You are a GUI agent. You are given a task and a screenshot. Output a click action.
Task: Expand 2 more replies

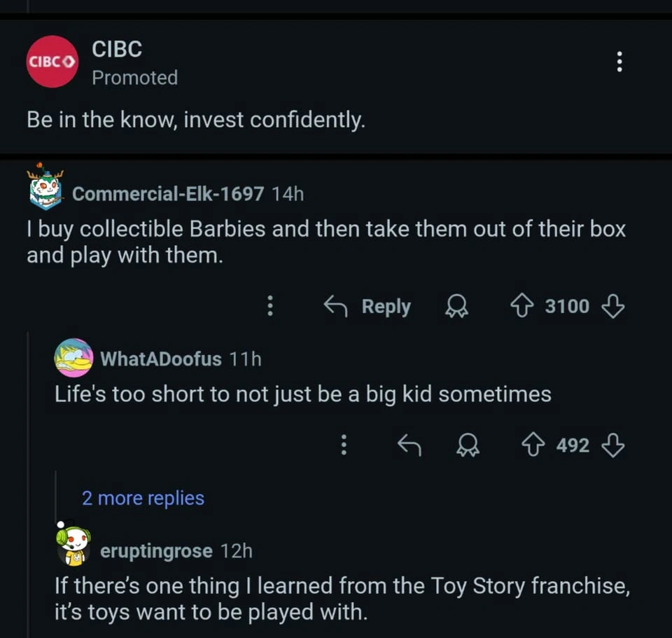(143, 498)
